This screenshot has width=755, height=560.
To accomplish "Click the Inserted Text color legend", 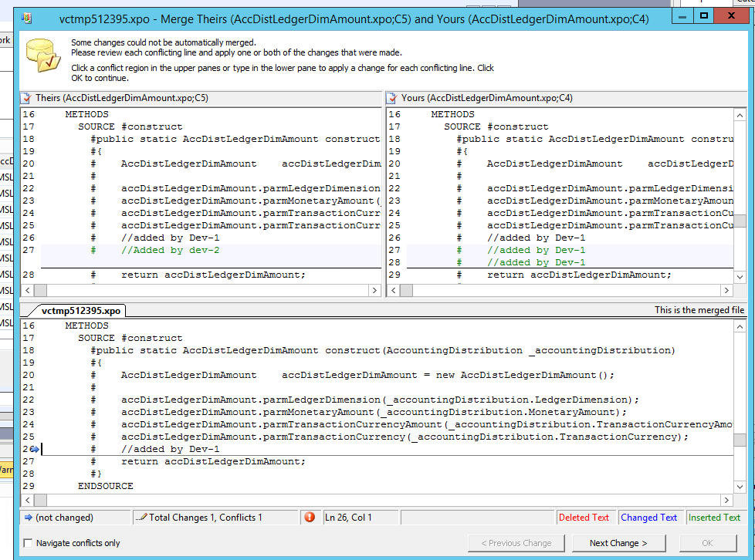I will 714,518.
